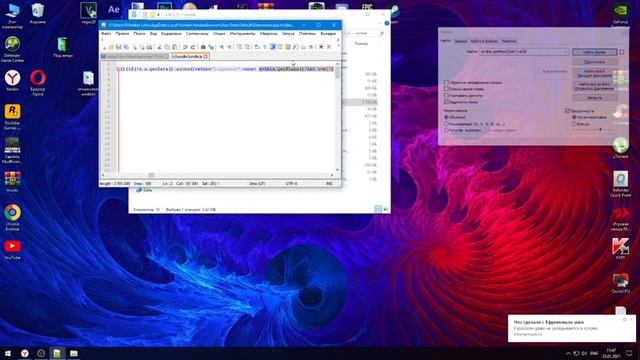Select regular expression search mode
Viewport: 640px width, 360px height.
tap(446, 130)
